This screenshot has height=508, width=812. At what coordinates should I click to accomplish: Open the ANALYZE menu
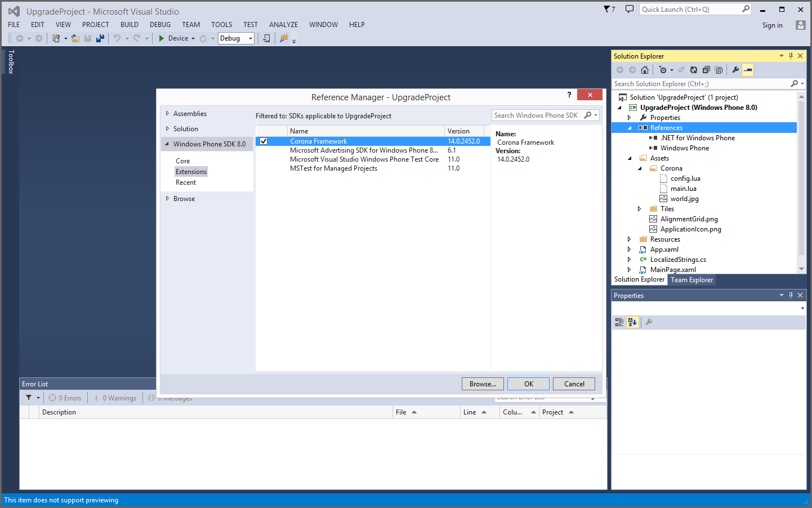click(x=284, y=25)
